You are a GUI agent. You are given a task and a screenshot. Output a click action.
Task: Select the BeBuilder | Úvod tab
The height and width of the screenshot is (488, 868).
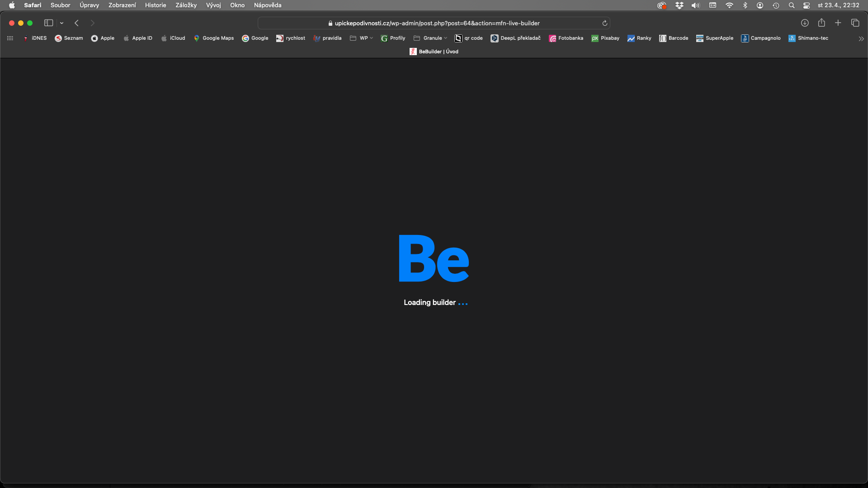pos(434,52)
